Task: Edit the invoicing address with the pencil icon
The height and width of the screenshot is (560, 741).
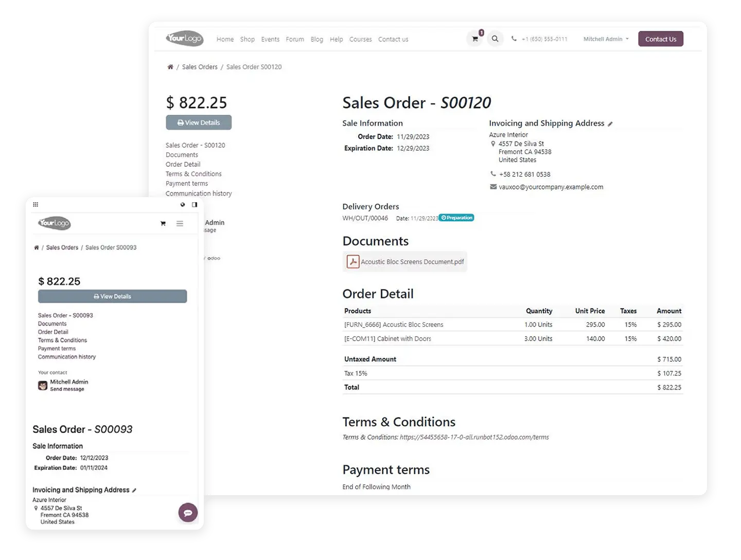Action: pyautogui.click(x=610, y=124)
